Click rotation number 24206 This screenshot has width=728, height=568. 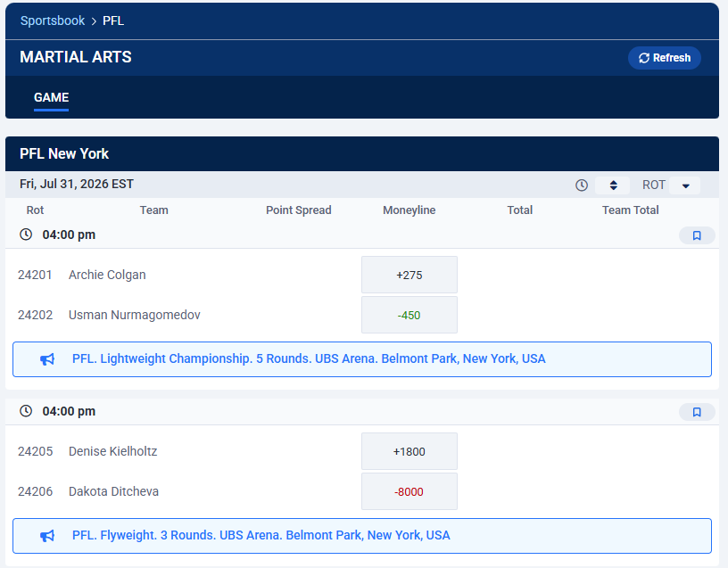pyautogui.click(x=36, y=491)
